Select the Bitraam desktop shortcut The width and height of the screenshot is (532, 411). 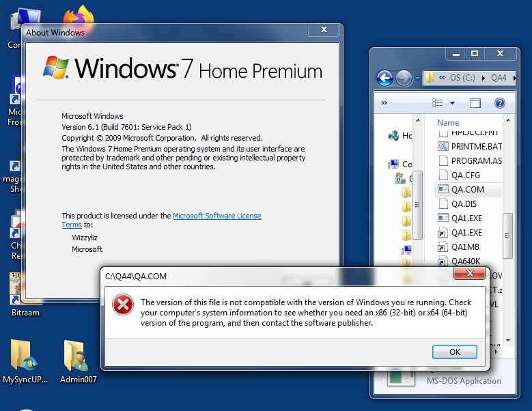[25, 294]
